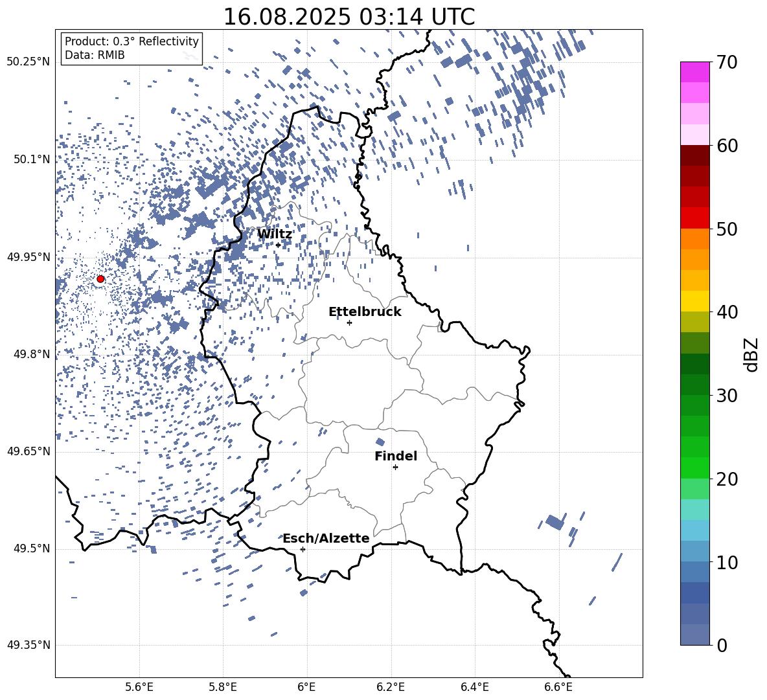Click the colorbar tick label 60
This screenshot has width=767, height=700.
click(x=727, y=146)
